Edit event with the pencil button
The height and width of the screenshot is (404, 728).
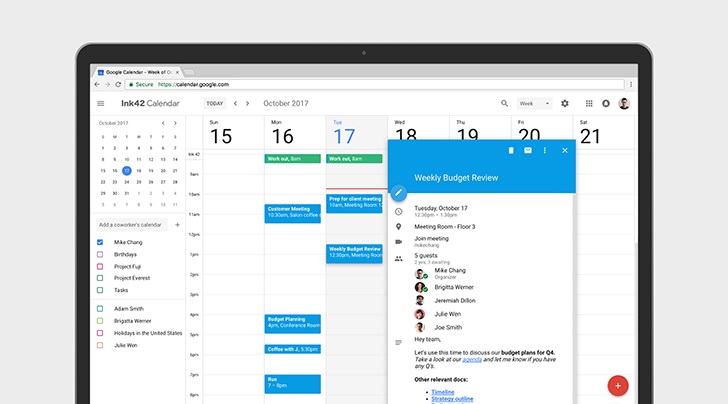pos(398,193)
